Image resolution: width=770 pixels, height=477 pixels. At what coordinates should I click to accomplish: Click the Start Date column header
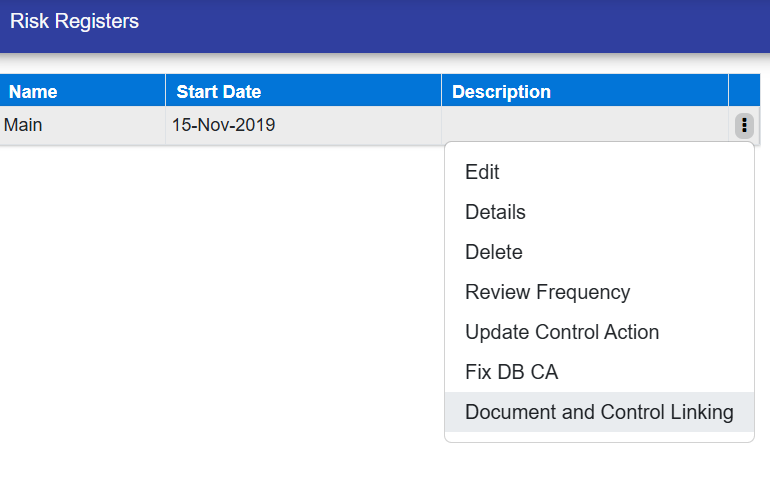coord(218,92)
